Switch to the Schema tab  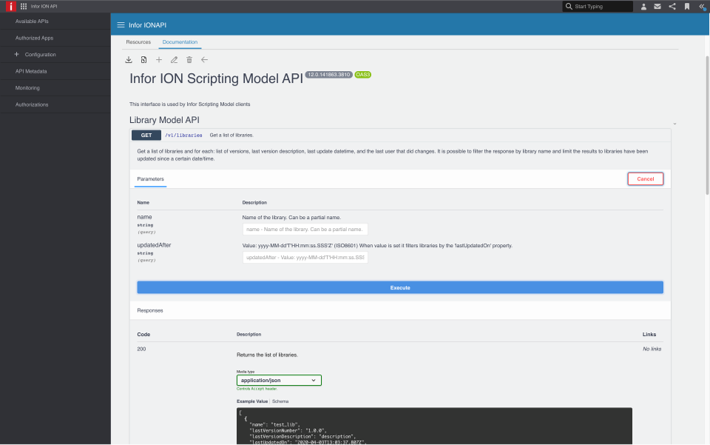[280, 401]
